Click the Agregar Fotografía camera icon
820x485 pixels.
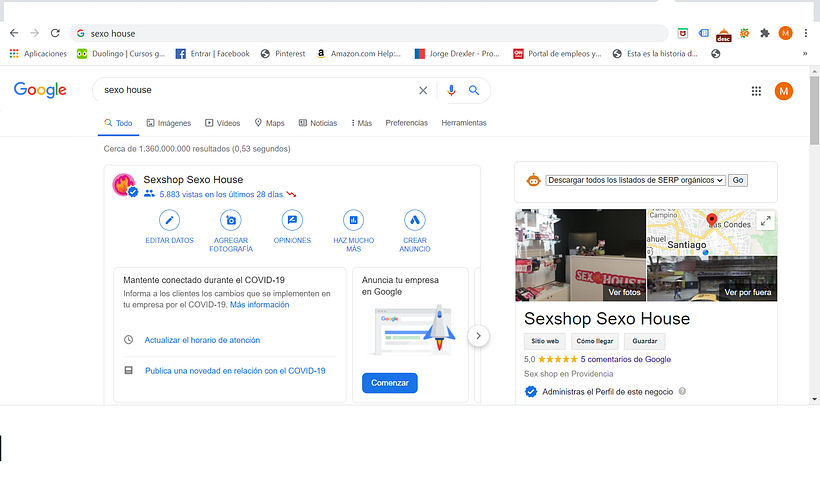232,220
